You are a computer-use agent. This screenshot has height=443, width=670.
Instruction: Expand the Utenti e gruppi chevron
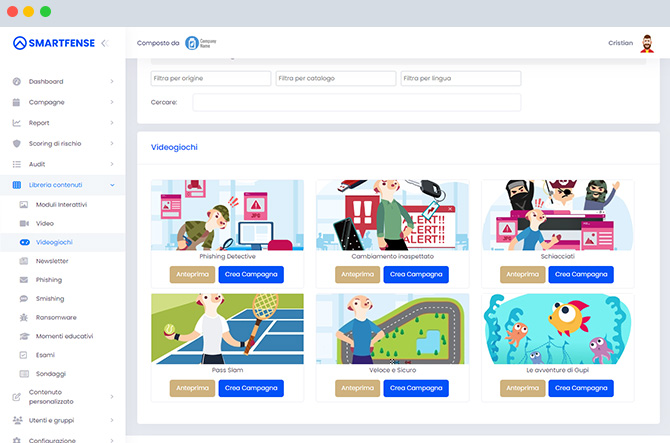(112, 420)
